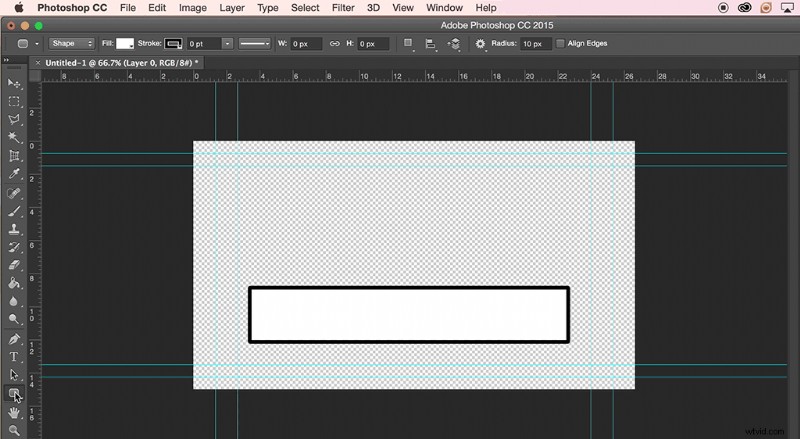Image resolution: width=800 pixels, height=439 pixels.
Task: Open the stroke line type dropdown
Action: point(255,44)
